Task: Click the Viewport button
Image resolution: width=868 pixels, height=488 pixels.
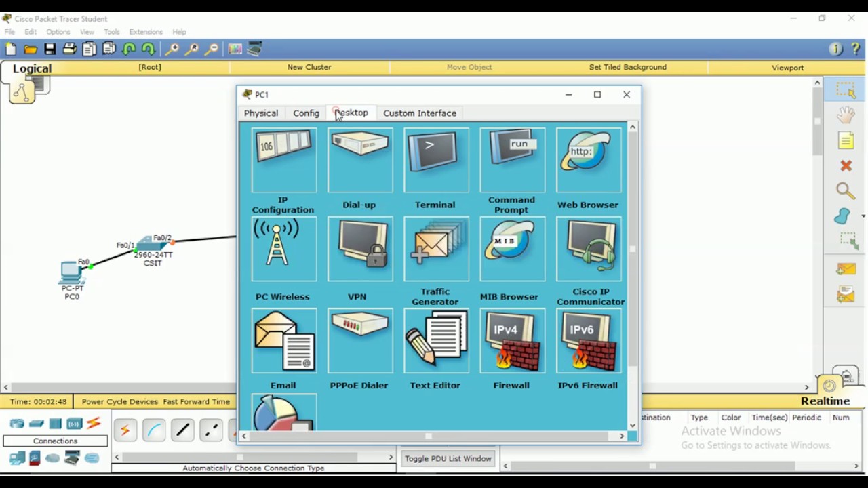Action: (787, 68)
